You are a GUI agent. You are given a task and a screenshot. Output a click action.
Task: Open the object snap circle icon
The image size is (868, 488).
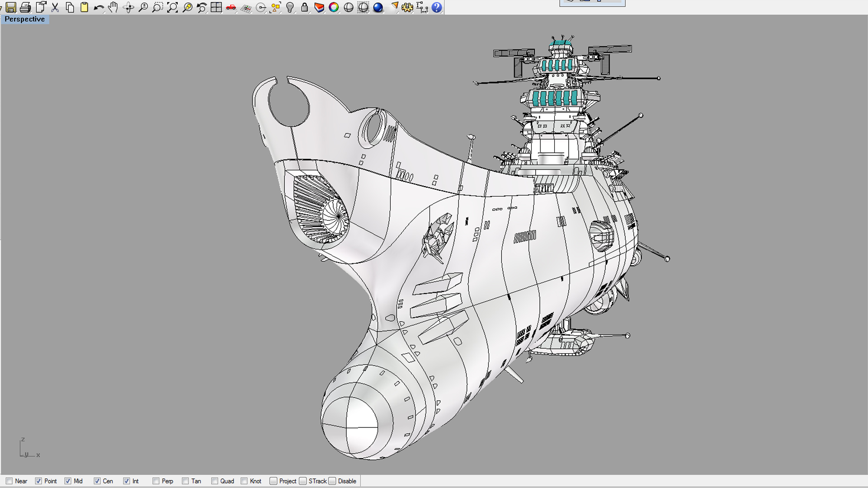pos(261,7)
